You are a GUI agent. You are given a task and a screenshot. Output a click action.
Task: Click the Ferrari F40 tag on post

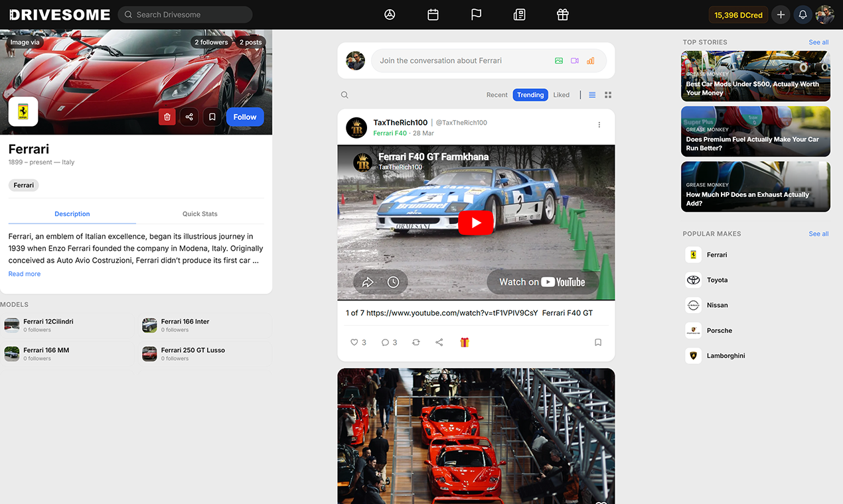tap(390, 133)
